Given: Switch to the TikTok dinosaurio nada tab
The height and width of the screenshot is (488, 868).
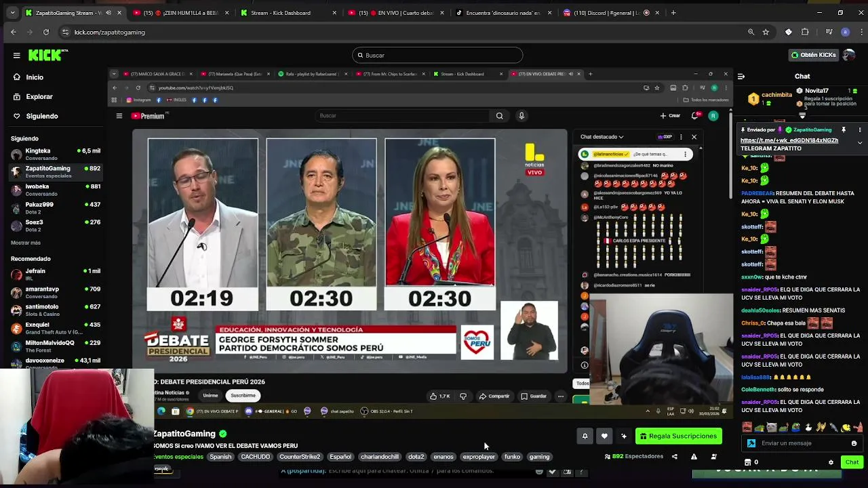Looking at the screenshot, I should tap(502, 13).
